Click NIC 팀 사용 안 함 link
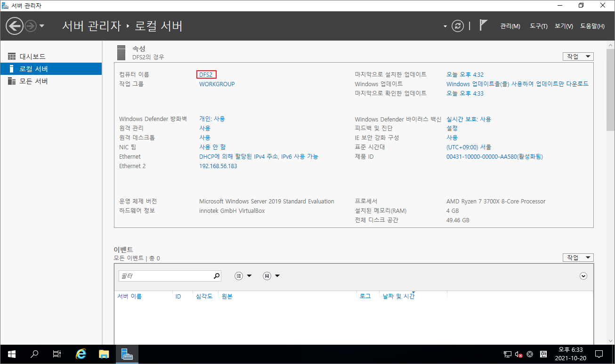 [x=212, y=147]
